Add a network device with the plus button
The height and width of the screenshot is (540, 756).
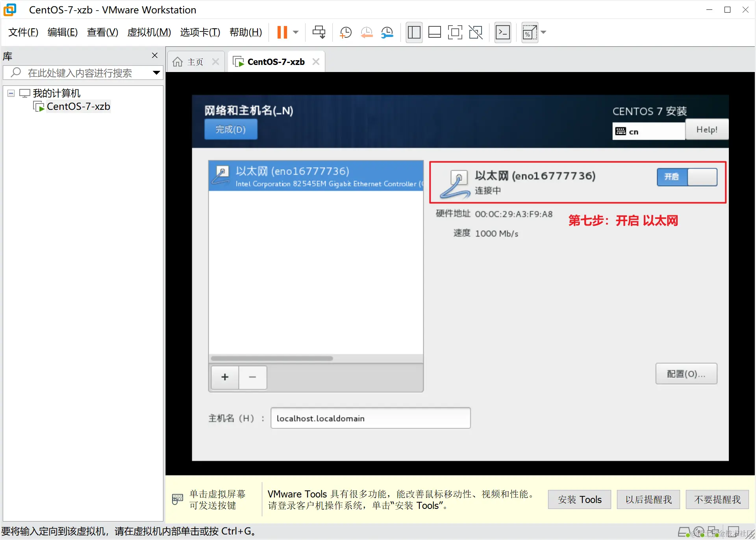(225, 377)
